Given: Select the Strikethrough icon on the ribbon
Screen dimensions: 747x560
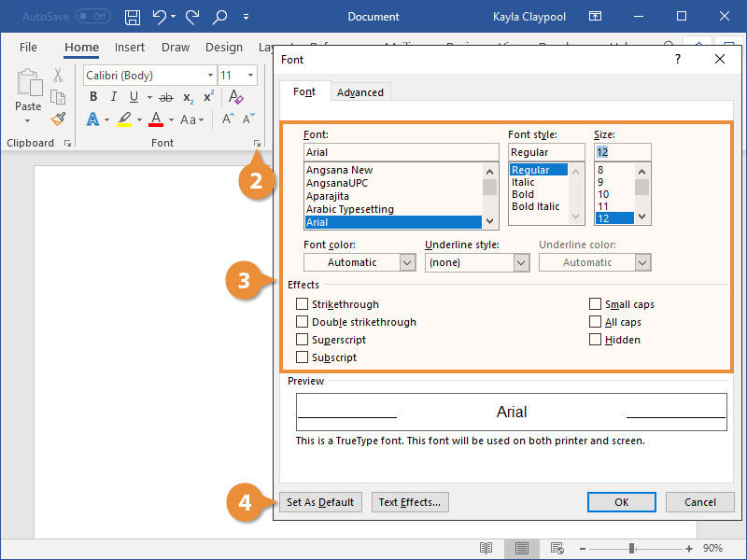Looking at the screenshot, I should pyautogui.click(x=165, y=96).
